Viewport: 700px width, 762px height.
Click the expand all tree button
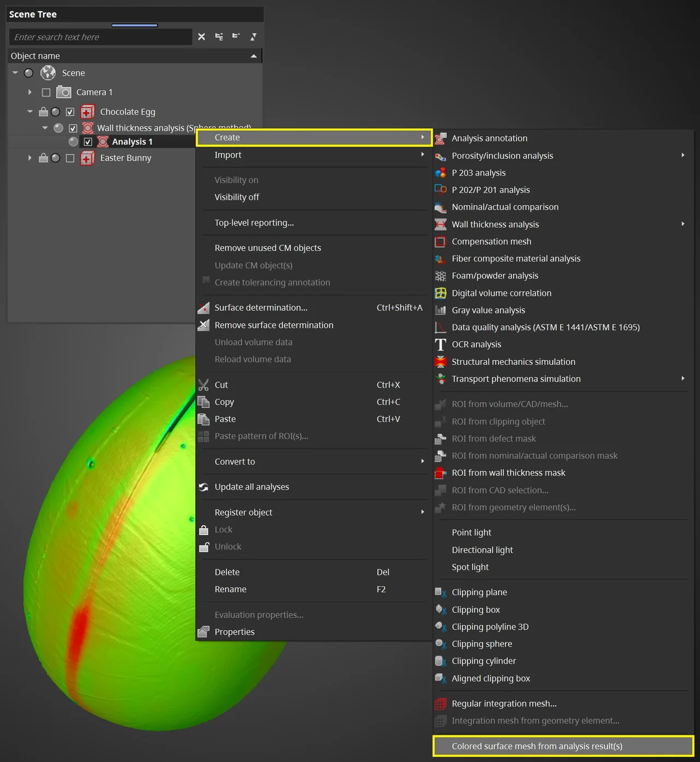pyautogui.click(x=219, y=37)
